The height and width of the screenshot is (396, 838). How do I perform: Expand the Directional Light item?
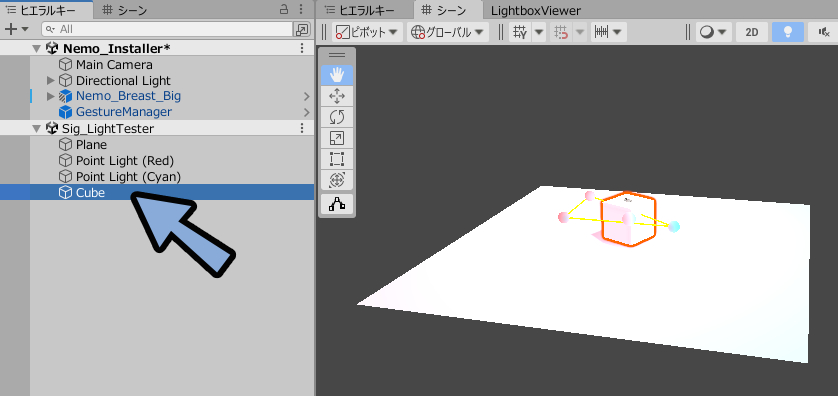click(51, 81)
